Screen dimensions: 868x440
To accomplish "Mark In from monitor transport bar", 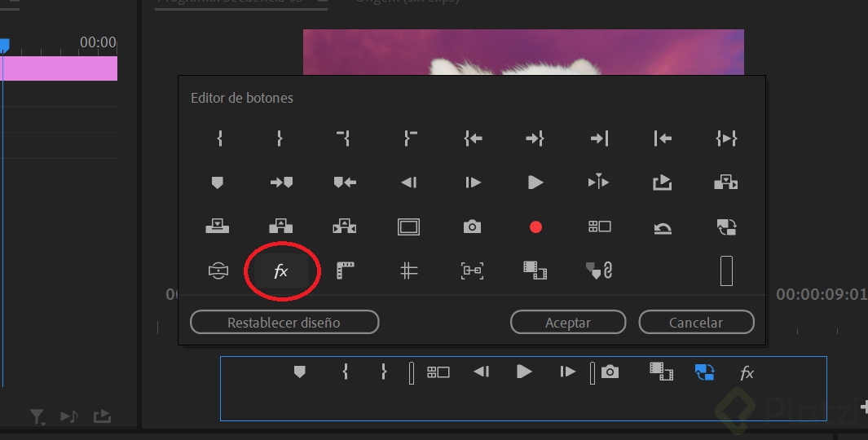I will [x=346, y=372].
